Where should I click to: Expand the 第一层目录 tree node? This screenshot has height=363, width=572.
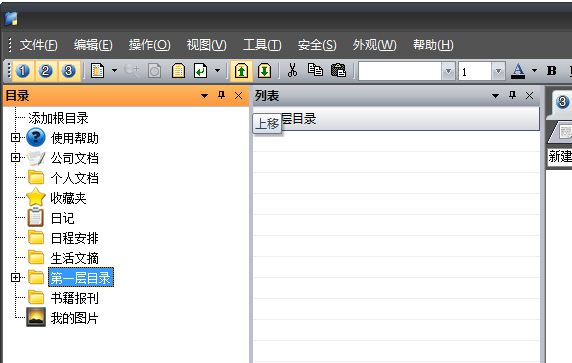tap(15, 278)
